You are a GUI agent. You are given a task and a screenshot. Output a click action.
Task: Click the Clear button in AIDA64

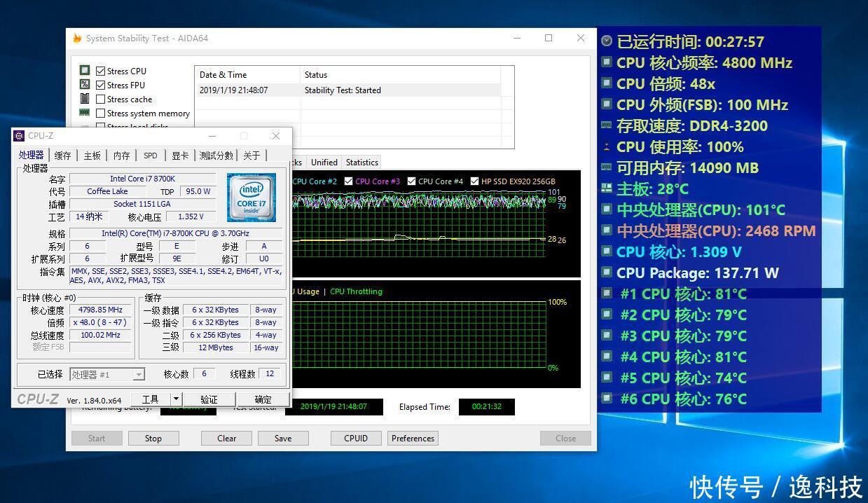coord(226,439)
